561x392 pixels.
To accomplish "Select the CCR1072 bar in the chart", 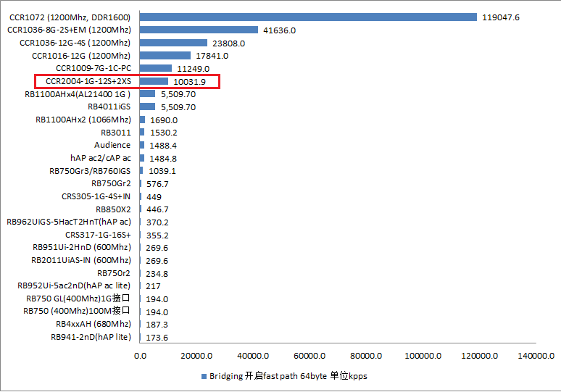I will [x=308, y=17].
